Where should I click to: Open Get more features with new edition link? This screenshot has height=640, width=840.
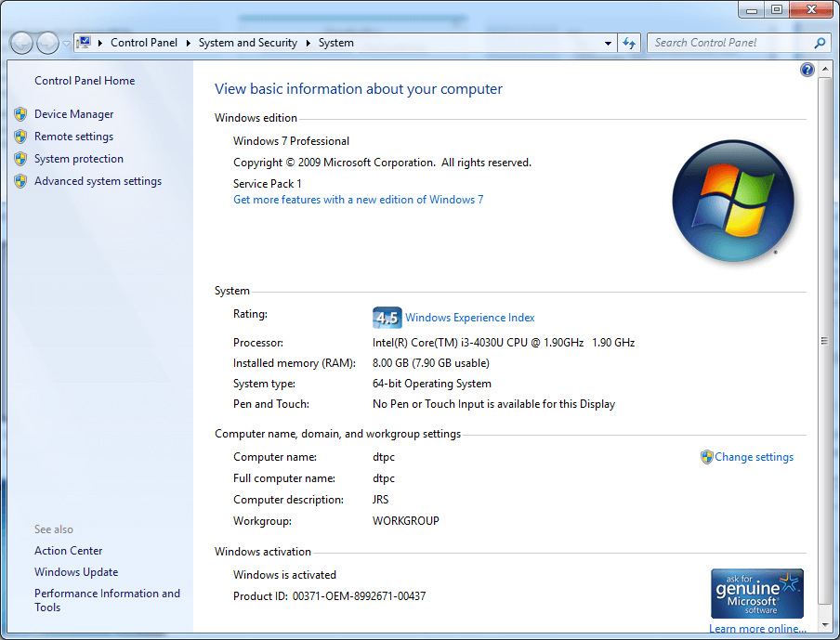tap(359, 200)
